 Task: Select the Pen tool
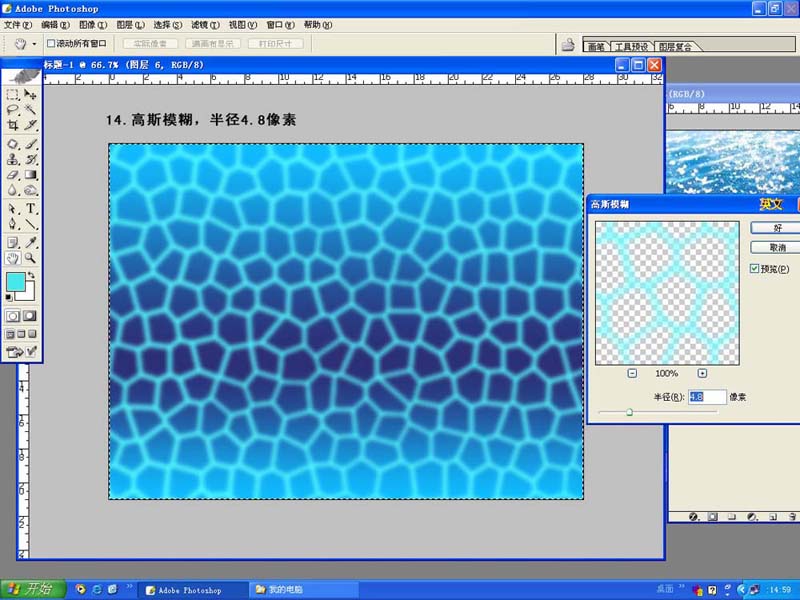(13, 224)
